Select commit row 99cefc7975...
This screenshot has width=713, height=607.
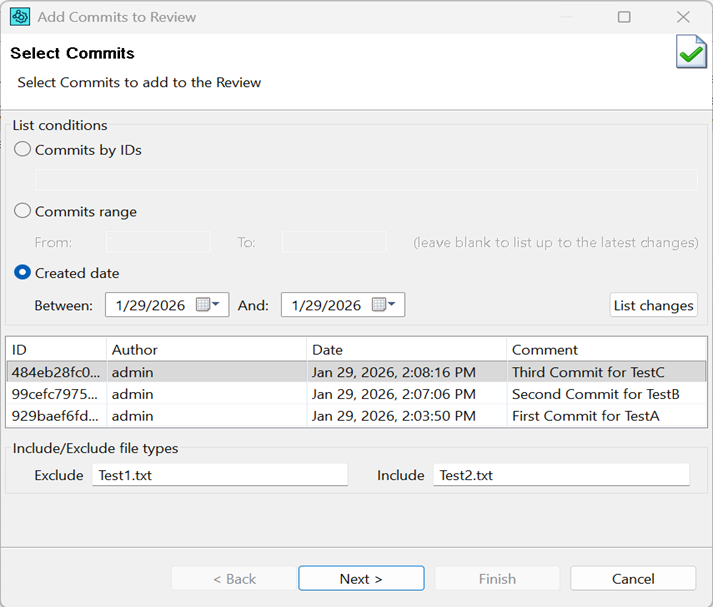[x=356, y=394]
